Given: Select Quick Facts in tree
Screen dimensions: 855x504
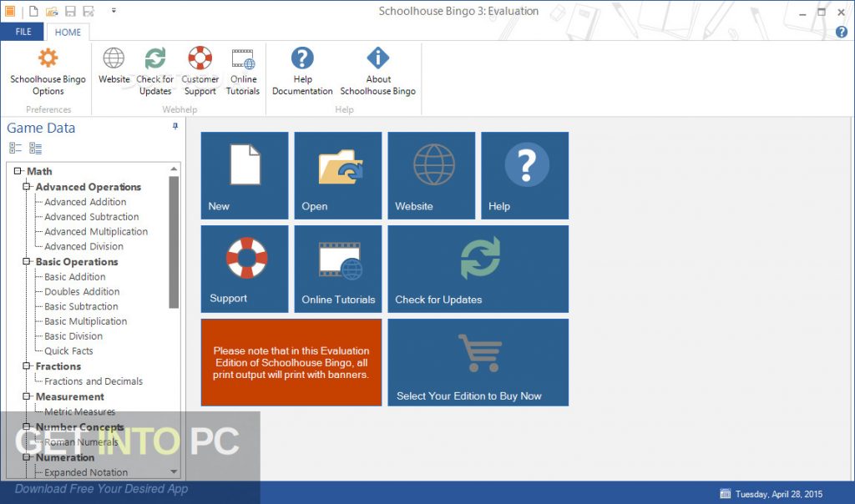Looking at the screenshot, I should pos(68,351).
